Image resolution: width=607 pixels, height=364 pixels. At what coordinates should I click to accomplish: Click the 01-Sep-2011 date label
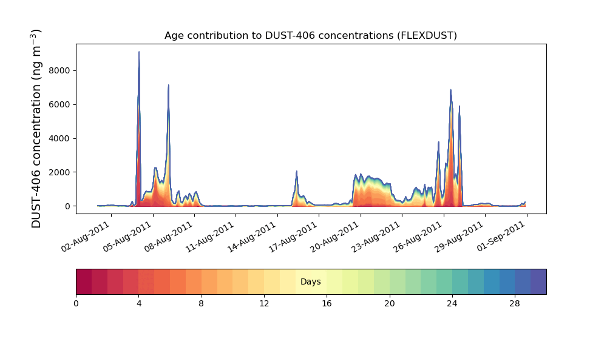(x=501, y=237)
